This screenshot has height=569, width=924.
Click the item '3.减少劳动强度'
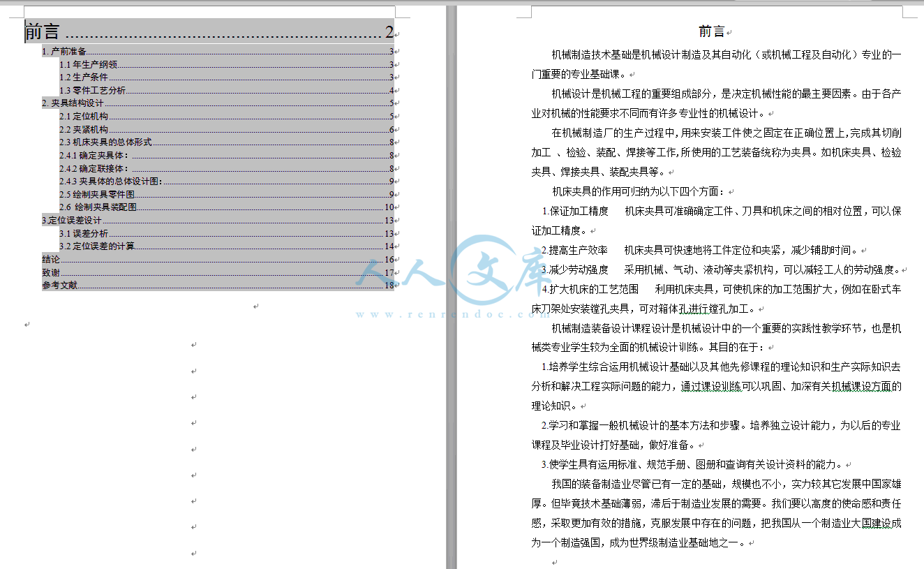[x=722, y=269]
